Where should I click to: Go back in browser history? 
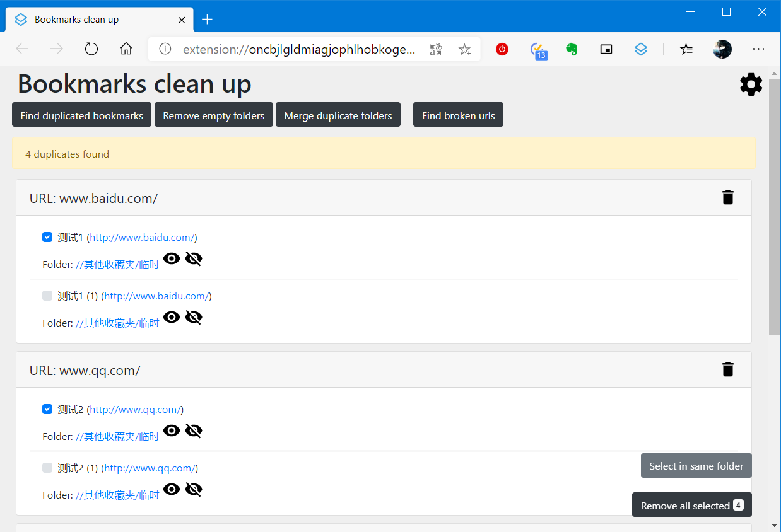[x=22, y=49]
